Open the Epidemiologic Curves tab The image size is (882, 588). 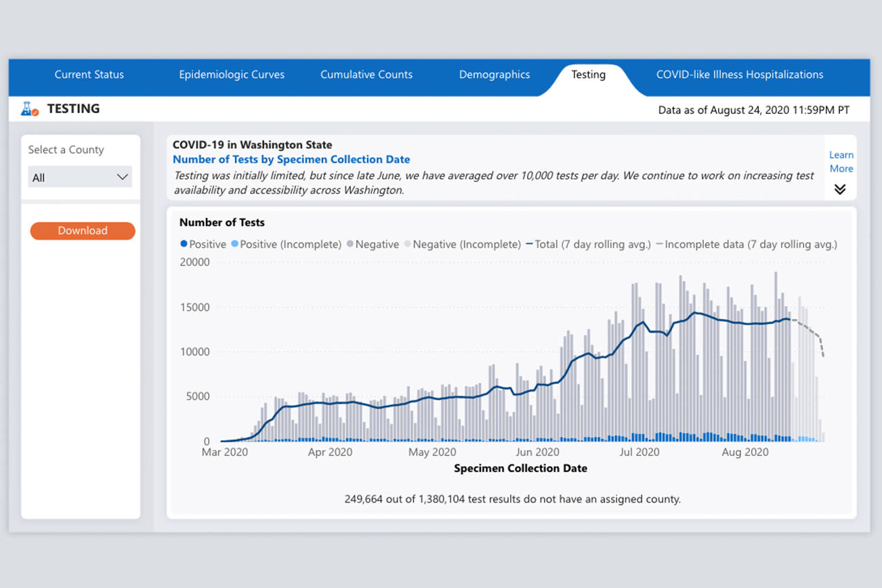[x=232, y=75]
